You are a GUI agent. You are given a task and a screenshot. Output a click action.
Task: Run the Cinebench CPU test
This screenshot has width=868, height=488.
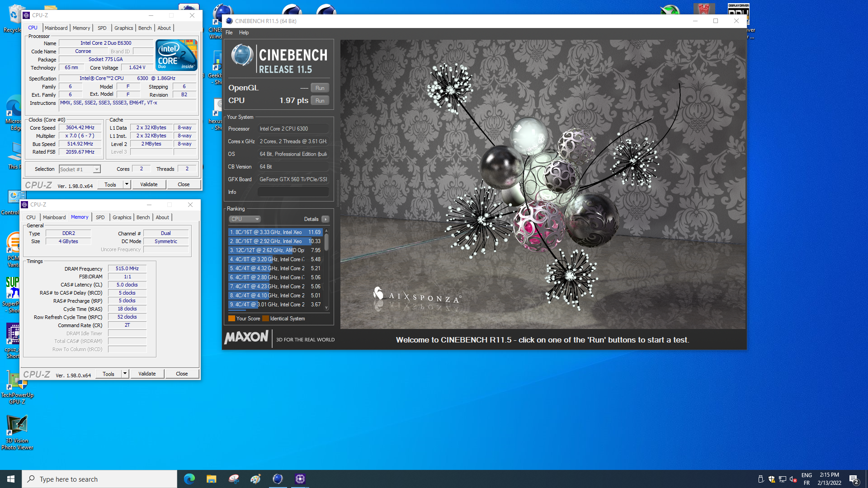tap(320, 101)
